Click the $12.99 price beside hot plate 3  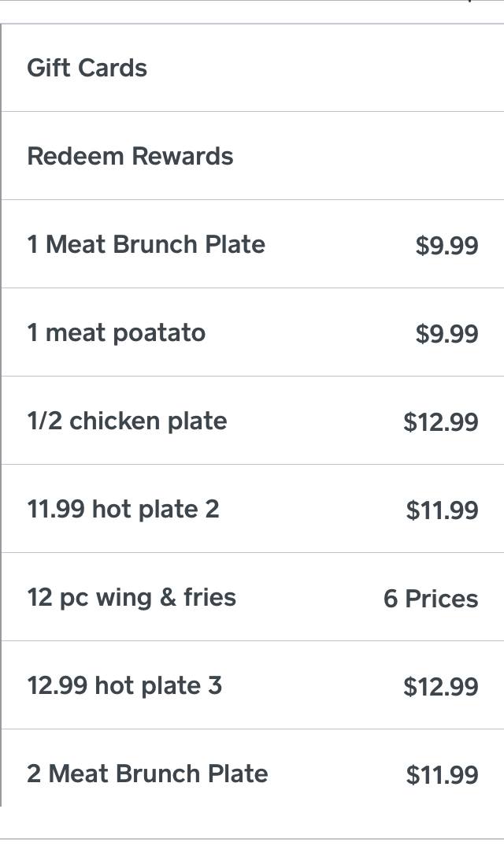pos(441,687)
